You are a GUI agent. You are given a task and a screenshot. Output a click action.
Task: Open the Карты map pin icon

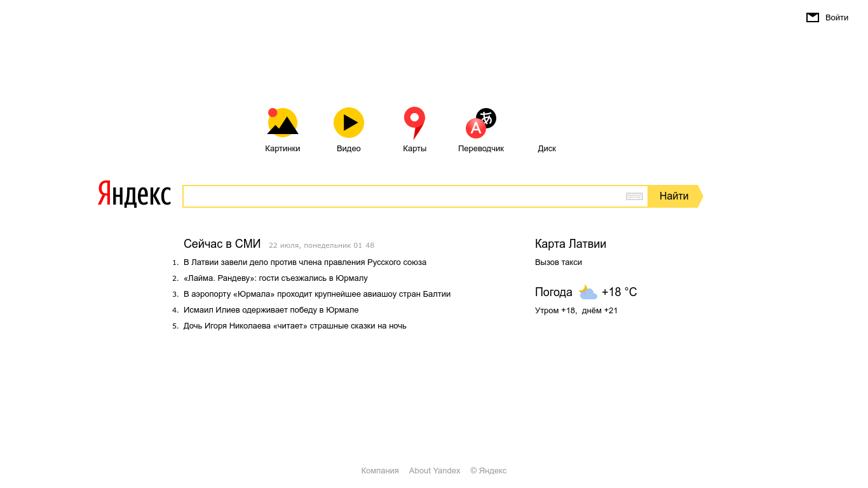(414, 123)
